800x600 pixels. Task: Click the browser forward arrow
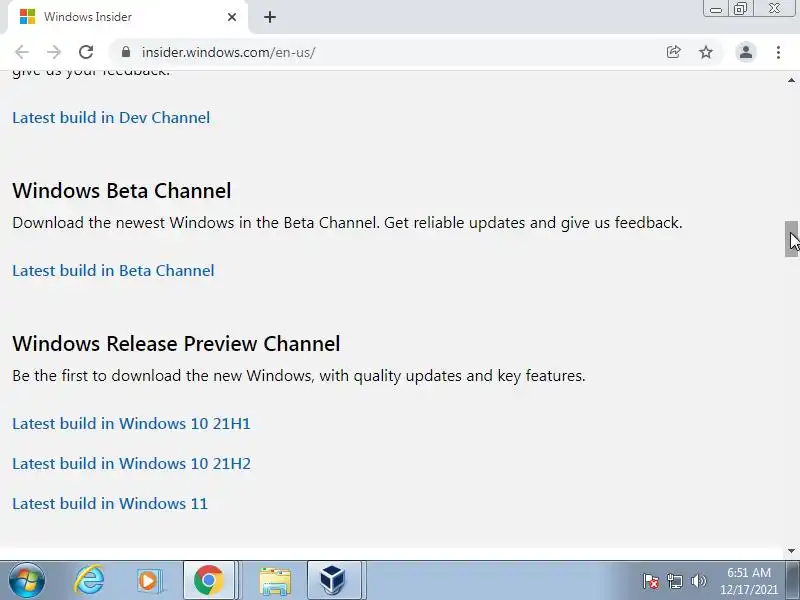(54, 52)
